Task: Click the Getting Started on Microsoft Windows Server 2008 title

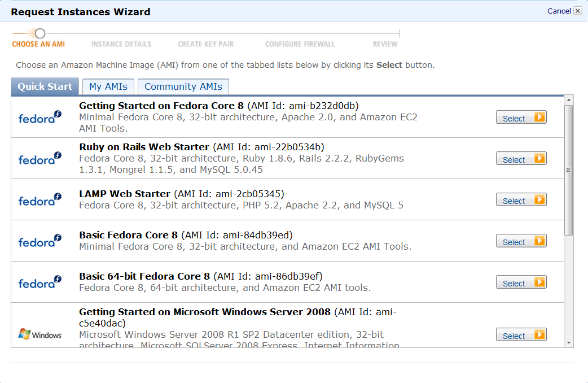Action: tap(205, 312)
